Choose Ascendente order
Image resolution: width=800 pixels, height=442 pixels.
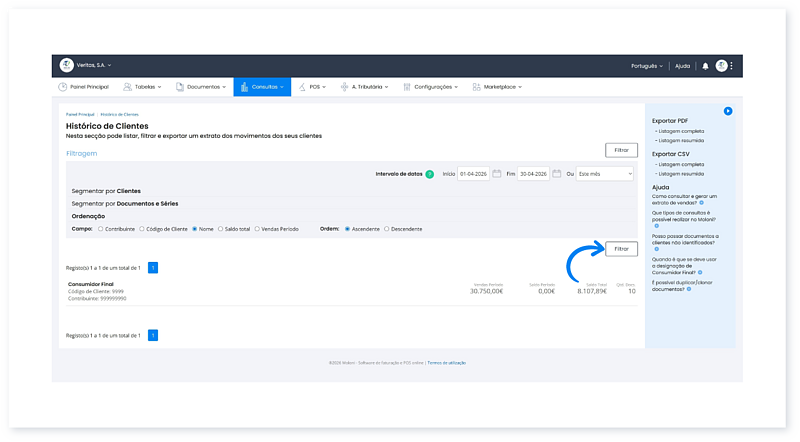coord(347,229)
